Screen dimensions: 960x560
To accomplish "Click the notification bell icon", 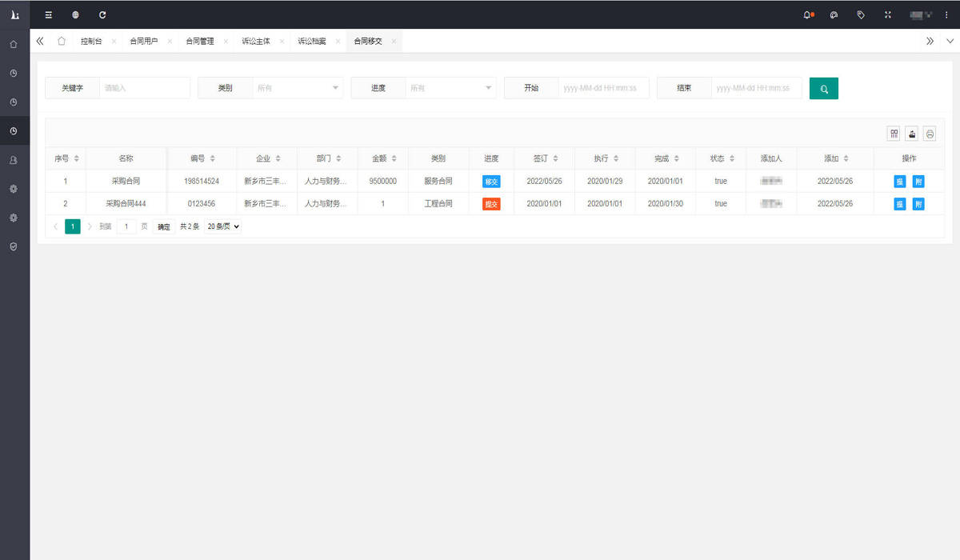I will (x=807, y=14).
